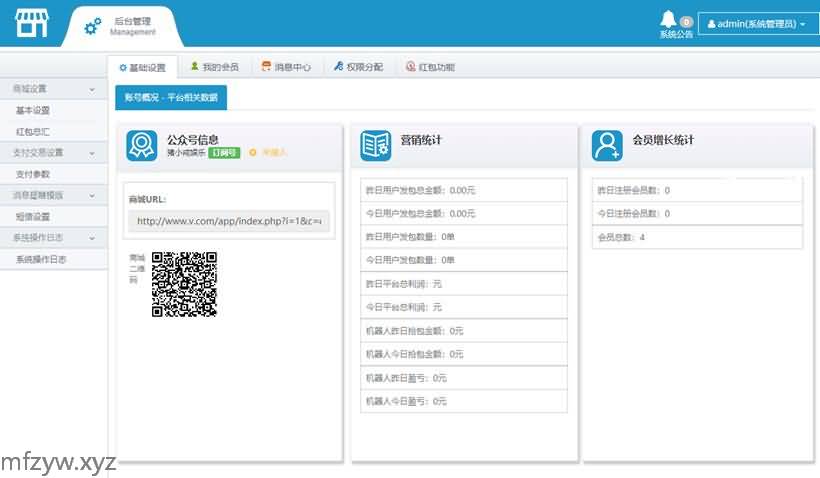
Task: Switch to the 消息中心 tab
Action: [x=286, y=67]
